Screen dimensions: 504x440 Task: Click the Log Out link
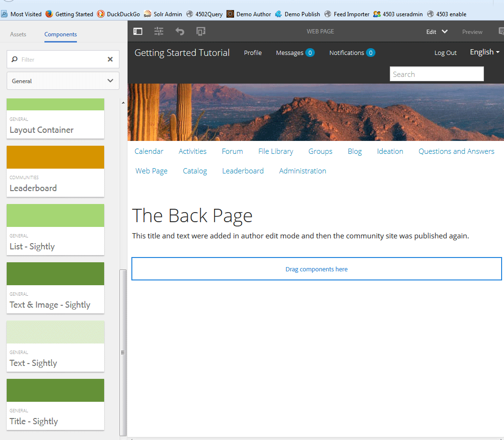445,53
